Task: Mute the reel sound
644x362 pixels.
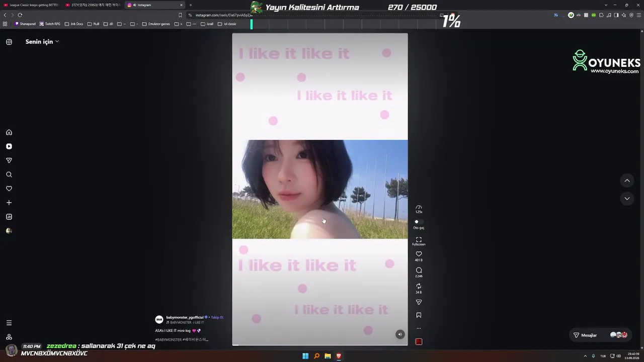Action: pos(400,334)
